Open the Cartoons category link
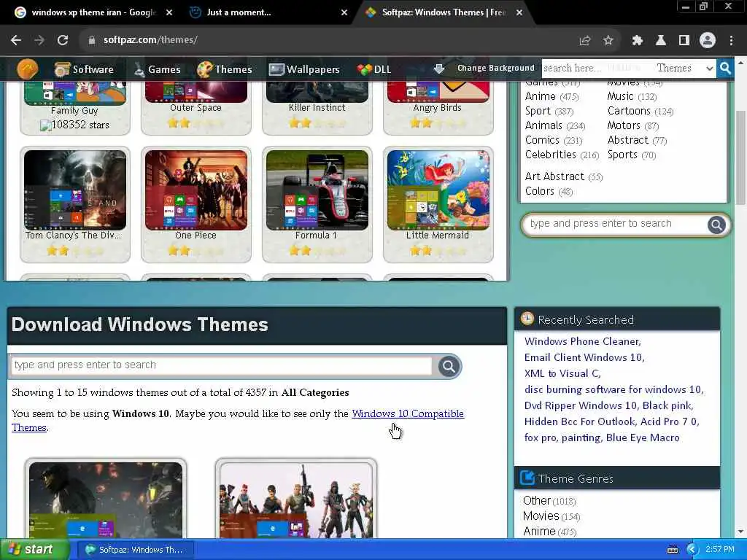This screenshot has height=560, width=747. pos(629,111)
